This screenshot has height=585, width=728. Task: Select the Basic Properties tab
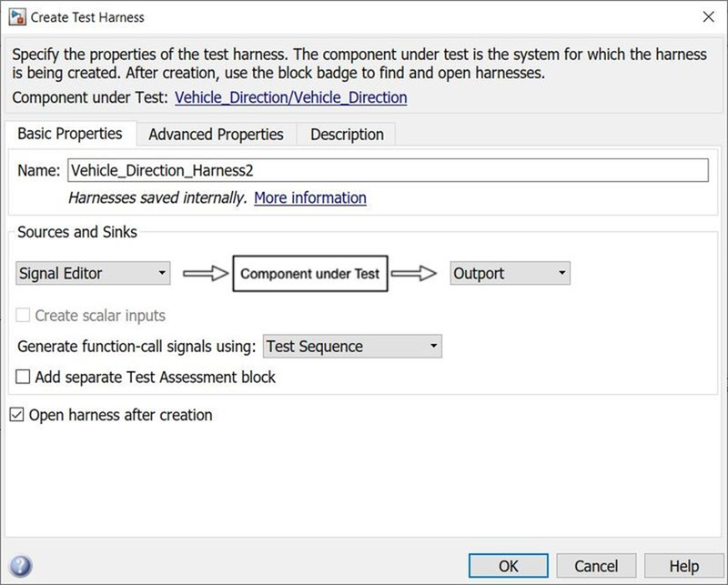70,134
